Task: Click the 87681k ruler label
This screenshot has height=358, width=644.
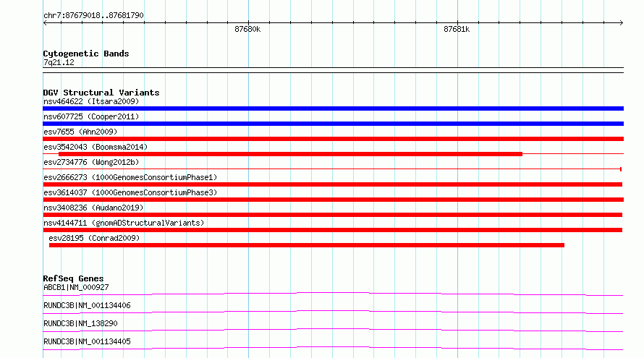Action: tap(457, 29)
